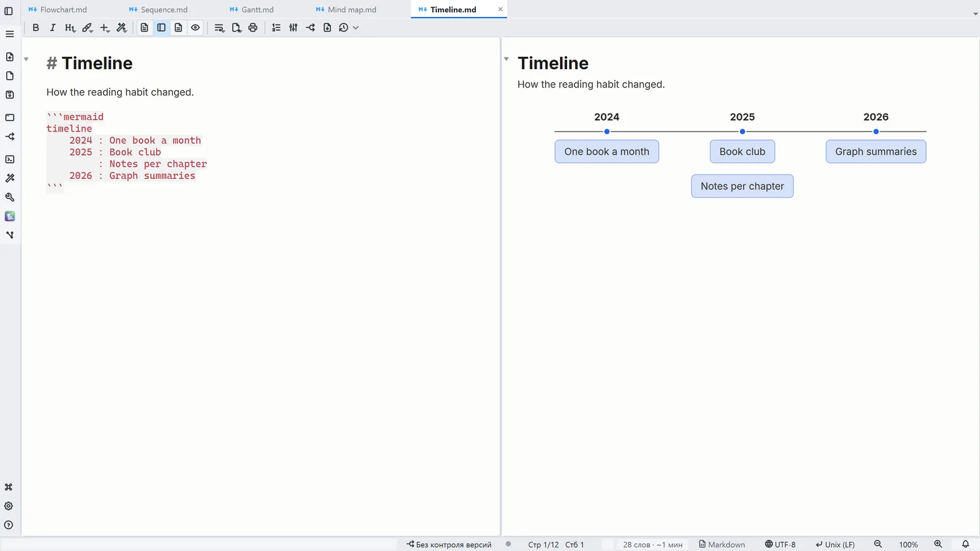Open settings gear in sidebar
Viewport: 980px width, 551px height.
point(9,506)
